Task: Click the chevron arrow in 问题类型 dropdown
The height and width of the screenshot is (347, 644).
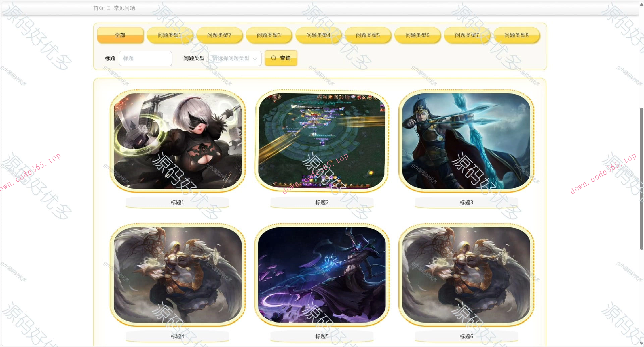Action: coord(255,59)
